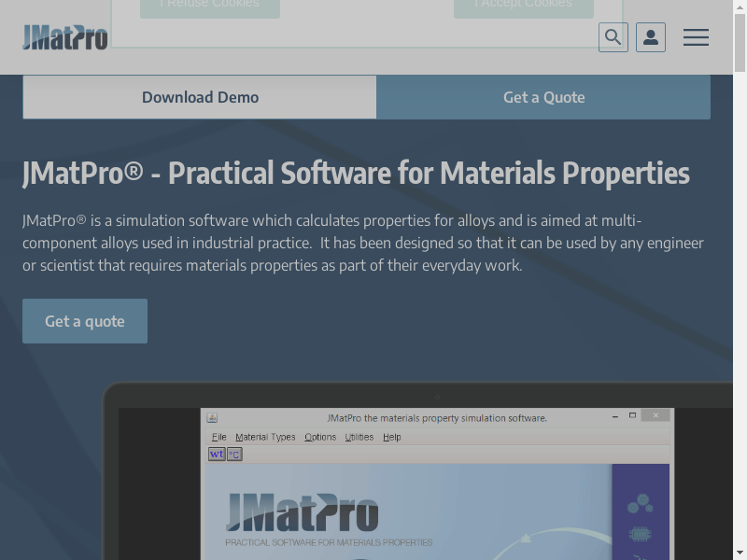Click the chip icon in the purple sidebar
The image size is (747, 560).
641,535
